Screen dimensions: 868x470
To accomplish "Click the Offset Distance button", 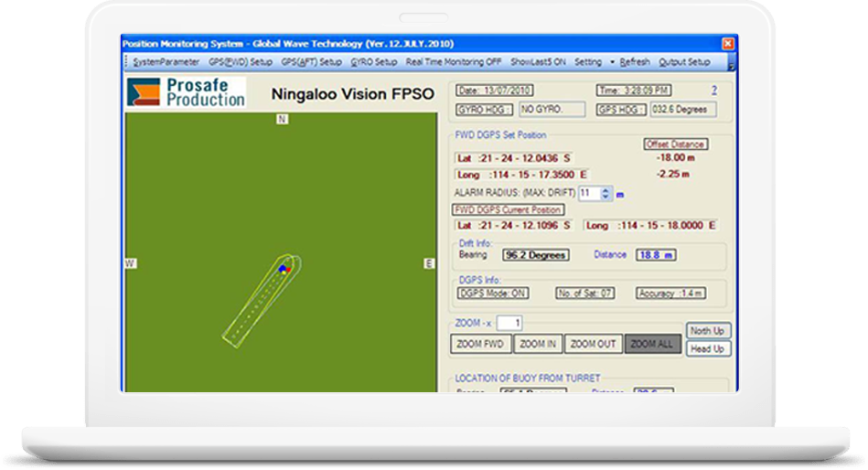I will pos(675,144).
